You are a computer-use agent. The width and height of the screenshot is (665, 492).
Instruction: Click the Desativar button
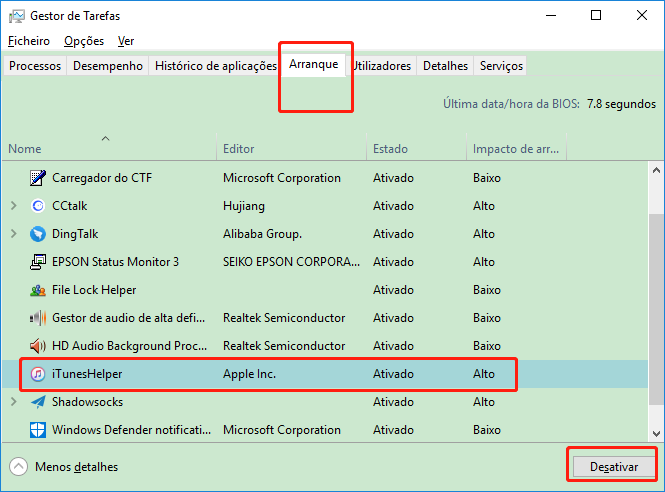(614, 467)
